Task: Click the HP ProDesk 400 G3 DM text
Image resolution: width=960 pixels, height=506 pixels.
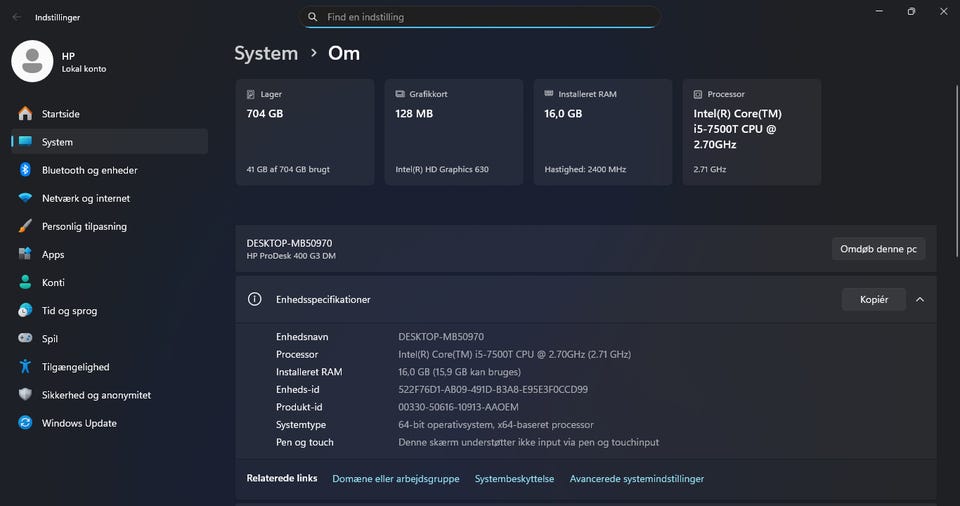Action: pos(291,256)
